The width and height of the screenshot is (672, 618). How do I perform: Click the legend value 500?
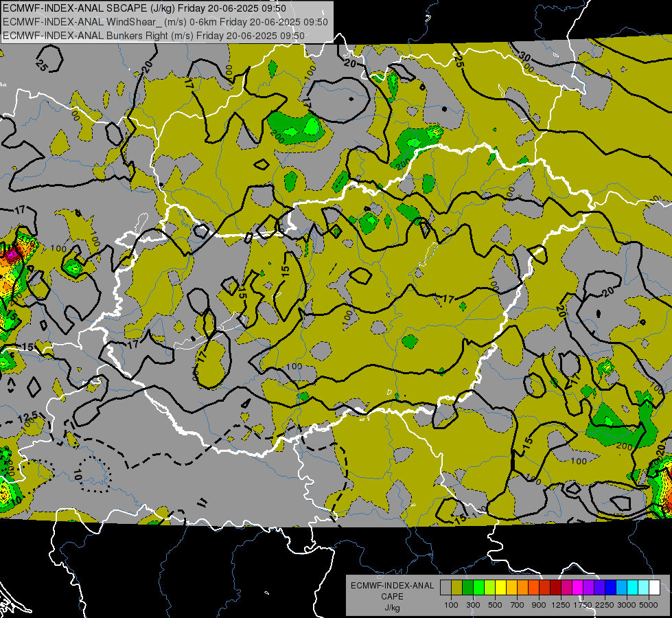pyautogui.click(x=495, y=605)
